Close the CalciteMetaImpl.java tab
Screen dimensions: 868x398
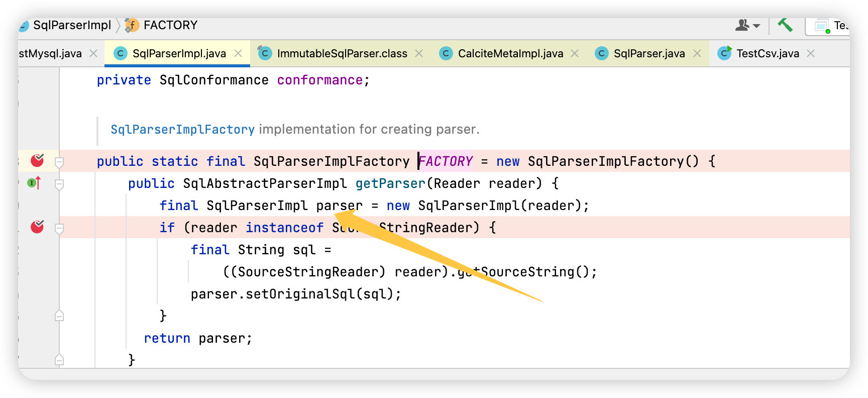click(575, 53)
